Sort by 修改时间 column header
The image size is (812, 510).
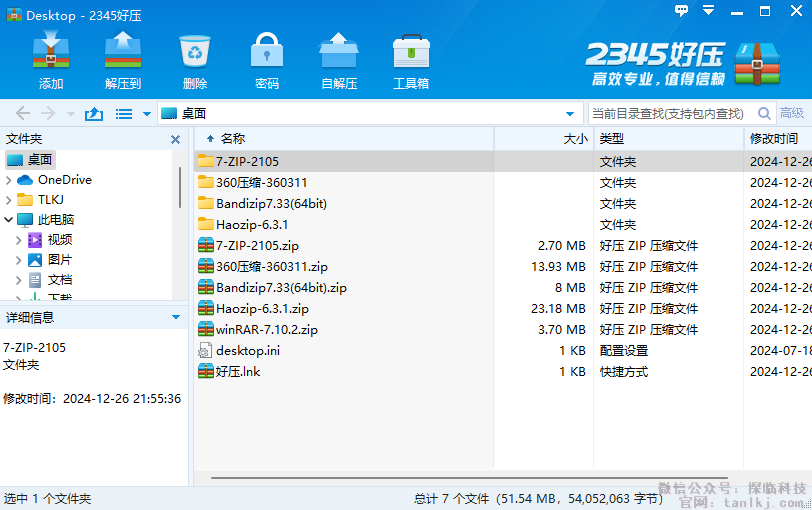pyautogui.click(x=778, y=139)
